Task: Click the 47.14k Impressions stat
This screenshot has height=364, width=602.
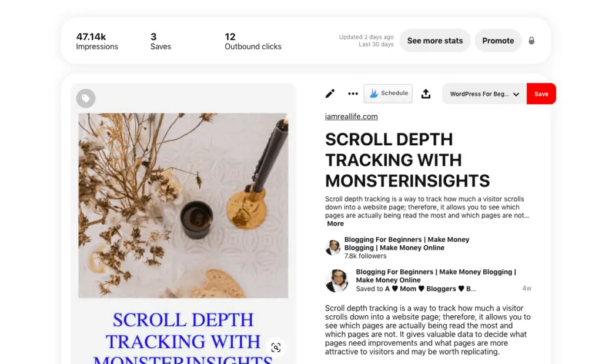Action: click(97, 41)
